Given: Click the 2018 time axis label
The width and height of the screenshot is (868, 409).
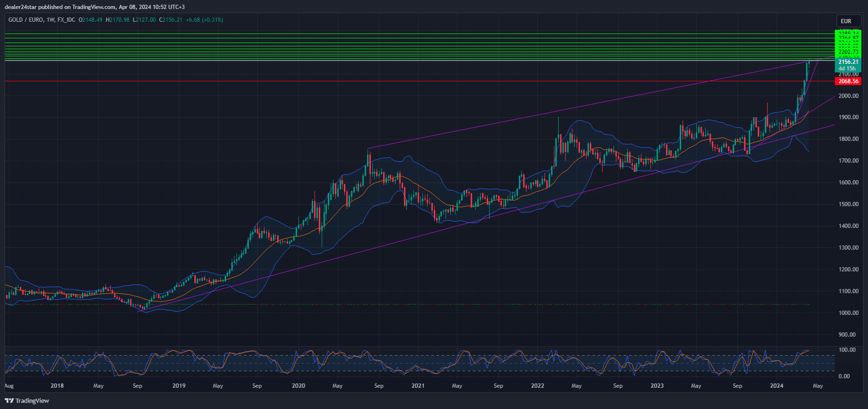Looking at the screenshot, I should [x=57, y=386].
